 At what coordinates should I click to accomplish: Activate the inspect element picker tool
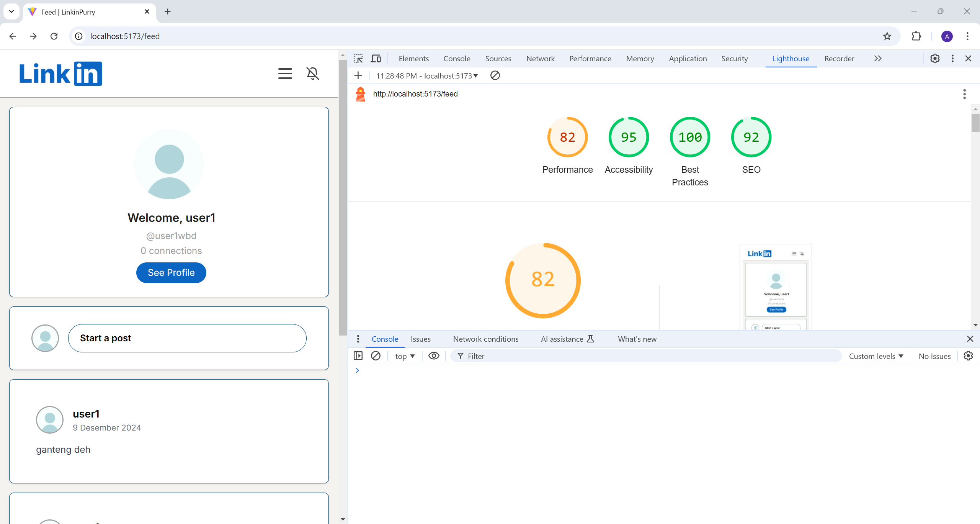click(x=358, y=59)
